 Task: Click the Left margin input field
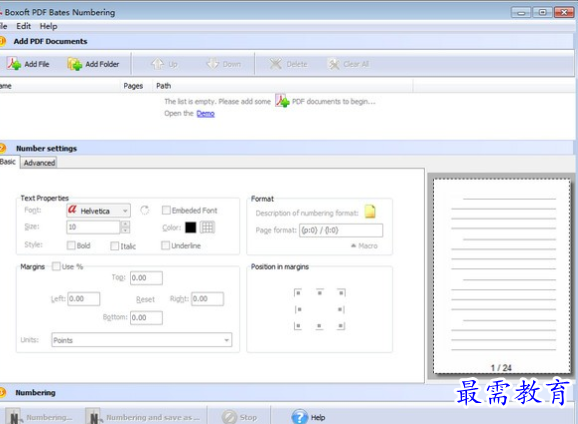pos(84,299)
